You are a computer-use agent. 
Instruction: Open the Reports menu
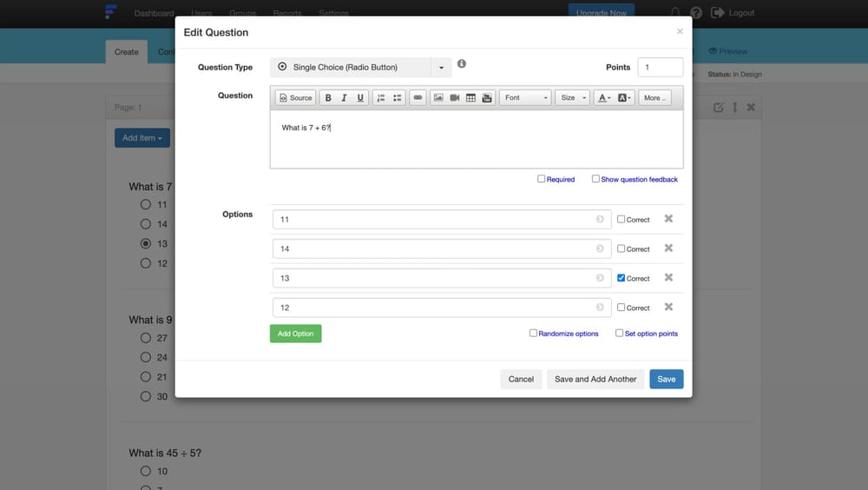click(287, 13)
